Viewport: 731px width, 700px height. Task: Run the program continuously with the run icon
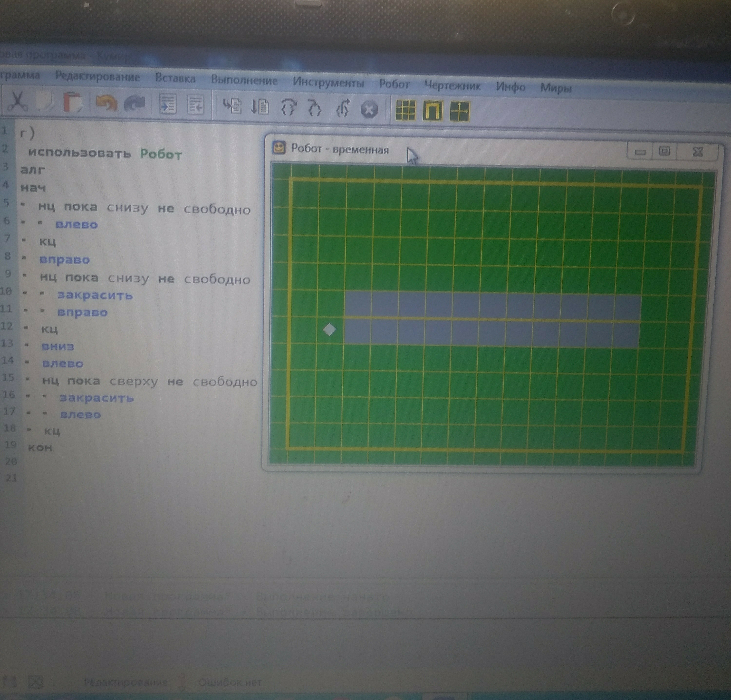pos(233,106)
